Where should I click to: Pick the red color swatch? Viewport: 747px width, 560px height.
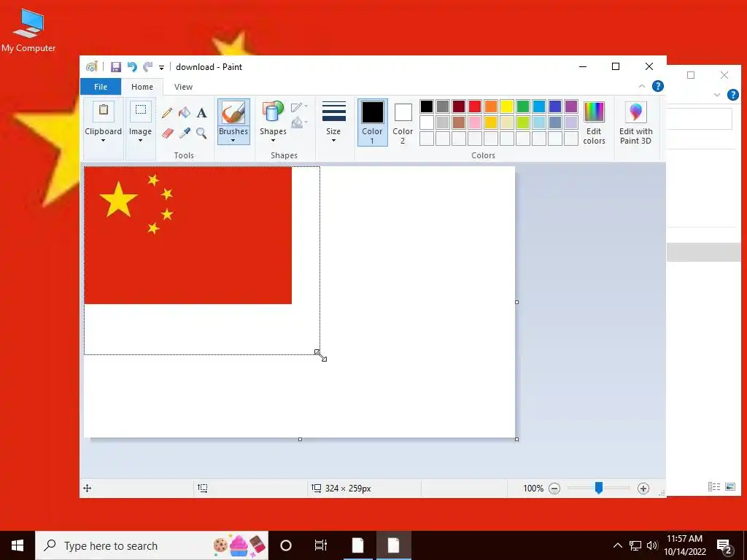tap(475, 106)
